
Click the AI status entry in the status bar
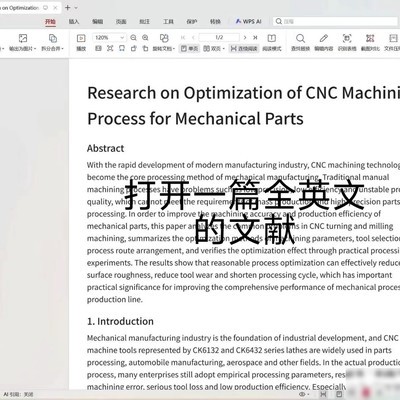point(18,394)
